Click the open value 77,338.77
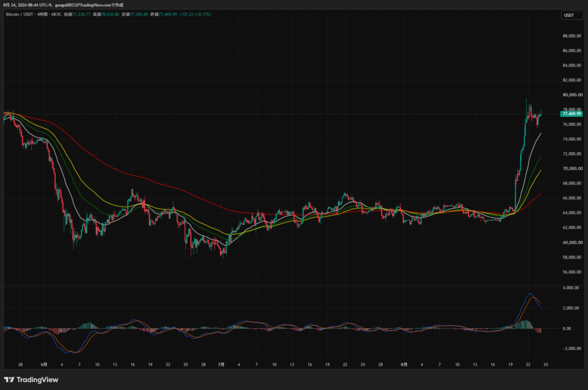 (81, 14)
